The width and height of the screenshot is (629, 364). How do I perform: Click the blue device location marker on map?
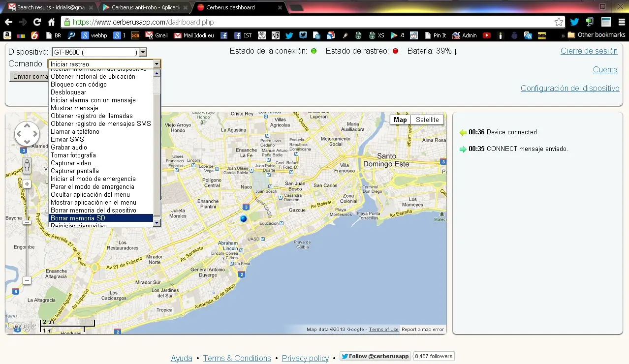pyautogui.click(x=243, y=218)
